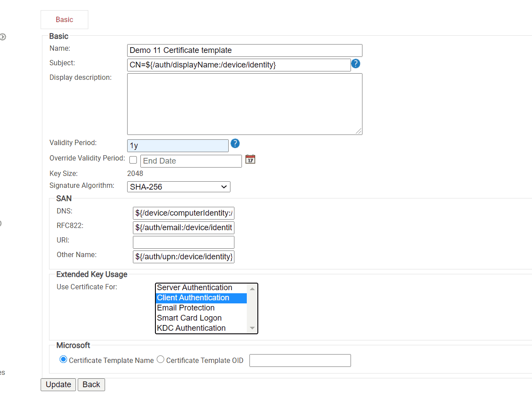Select Certificate Template Name radio button
This screenshot has height=396, width=532.
tap(63, 359)
